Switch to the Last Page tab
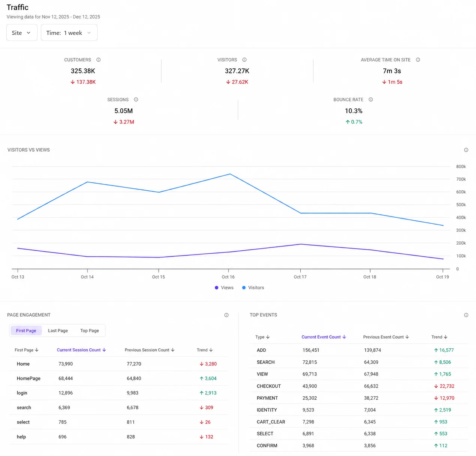This screenshot has height=456, width=476. 58,331
